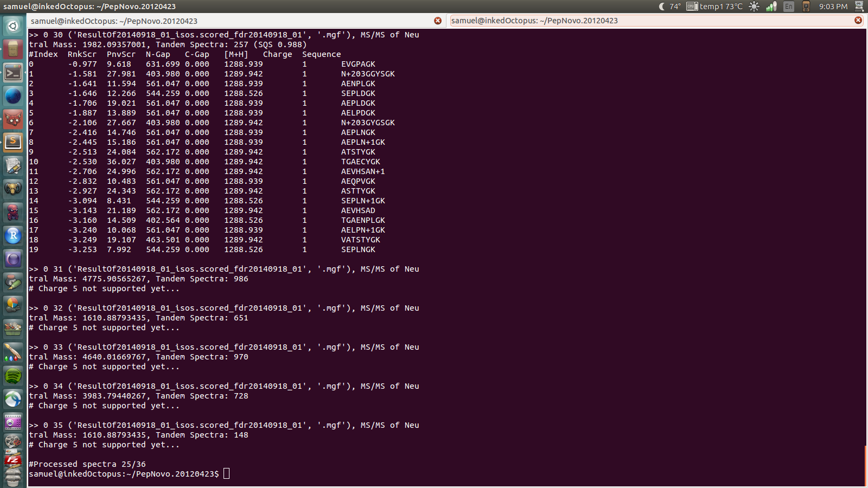
Task: Open the file manager cabinet icon
Action: [x=13, y=49]
